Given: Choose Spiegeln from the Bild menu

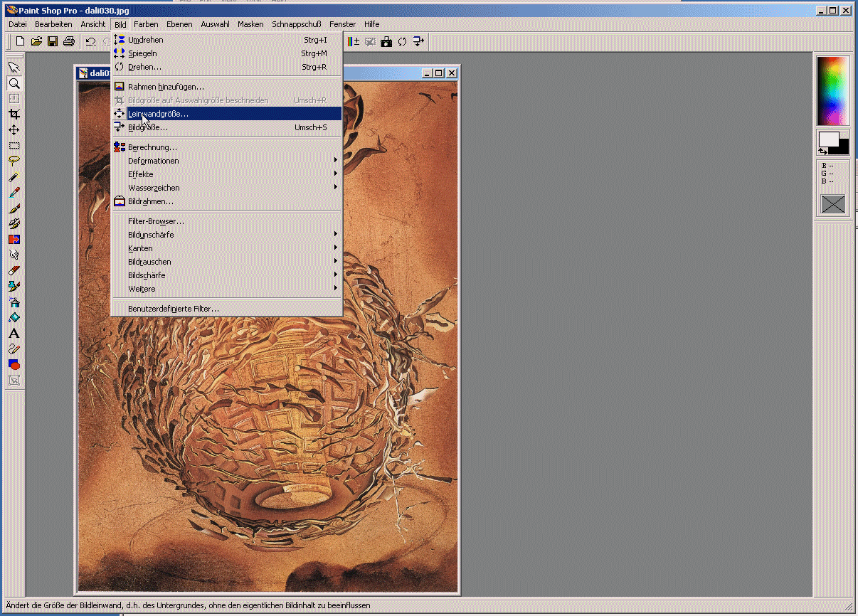Looking at the screenshot, I should click(227, 53).
